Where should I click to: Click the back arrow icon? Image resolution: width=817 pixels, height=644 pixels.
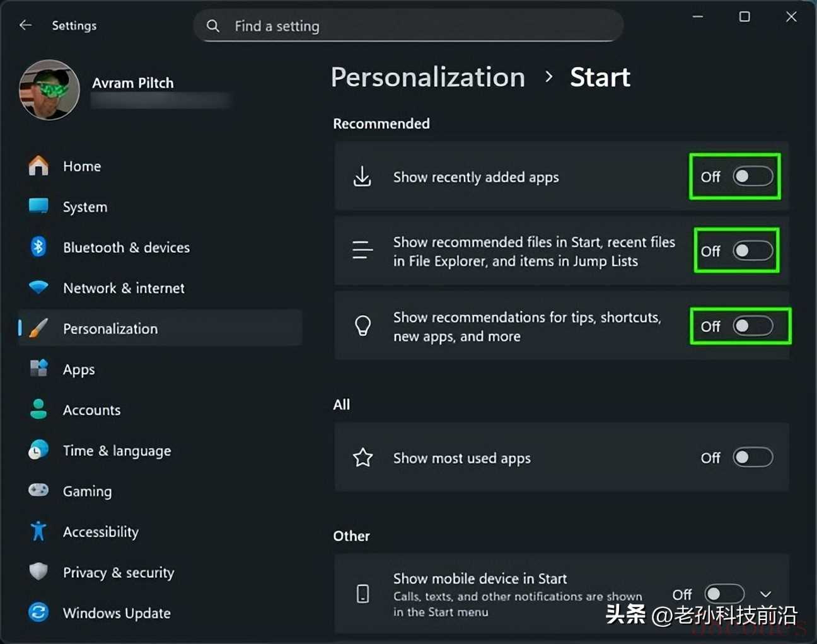[26, 25]
